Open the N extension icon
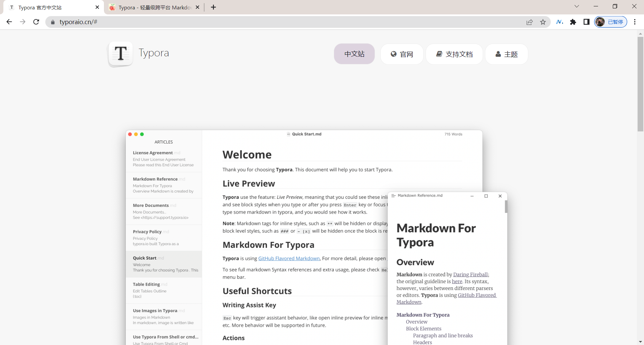The height and width of the screenshot is (345, 644). click(559, 22)
